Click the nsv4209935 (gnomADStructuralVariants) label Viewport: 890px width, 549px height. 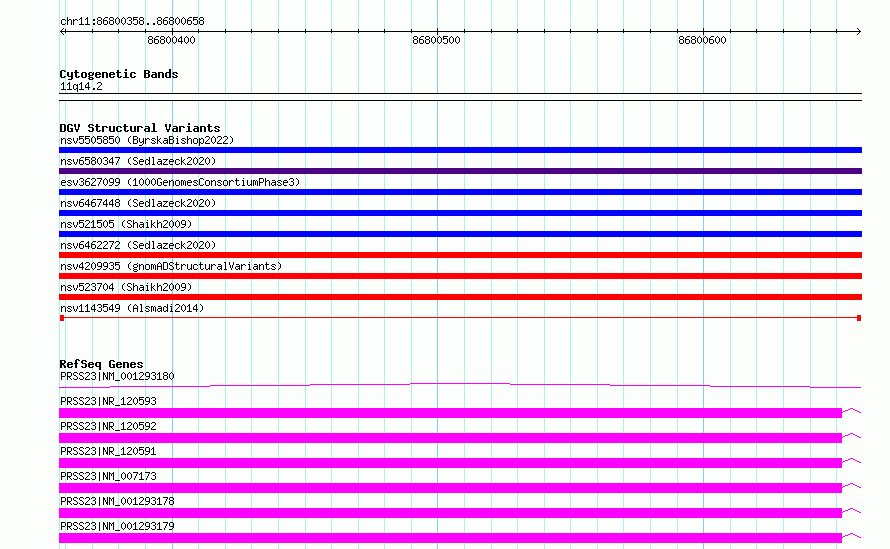(x=171, y=266)
